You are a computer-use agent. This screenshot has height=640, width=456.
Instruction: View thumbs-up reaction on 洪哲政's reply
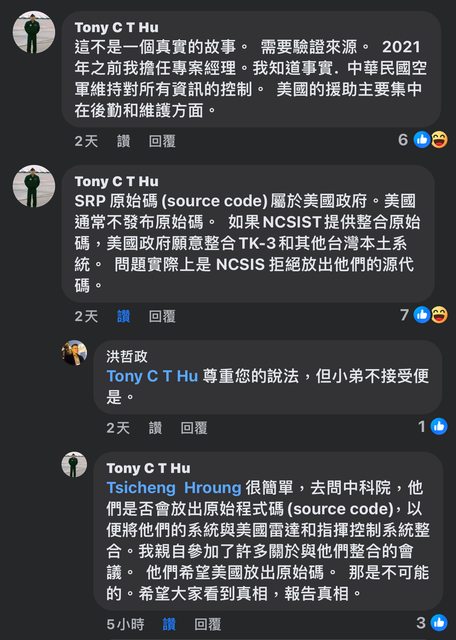(439, 427)
